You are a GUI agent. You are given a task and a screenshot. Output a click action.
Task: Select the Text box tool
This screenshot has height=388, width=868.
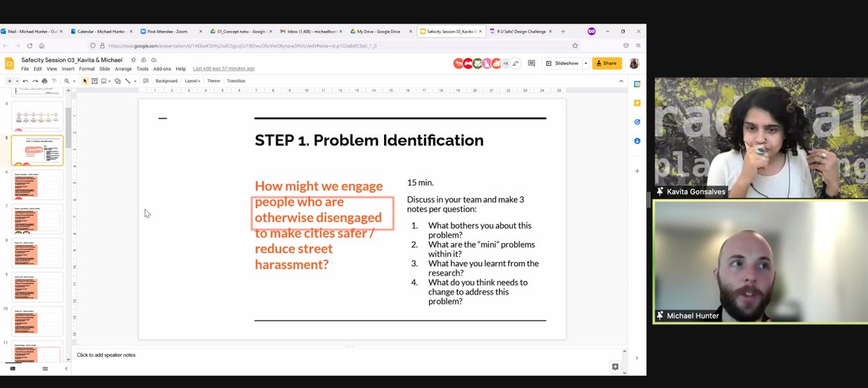(94, 81)
